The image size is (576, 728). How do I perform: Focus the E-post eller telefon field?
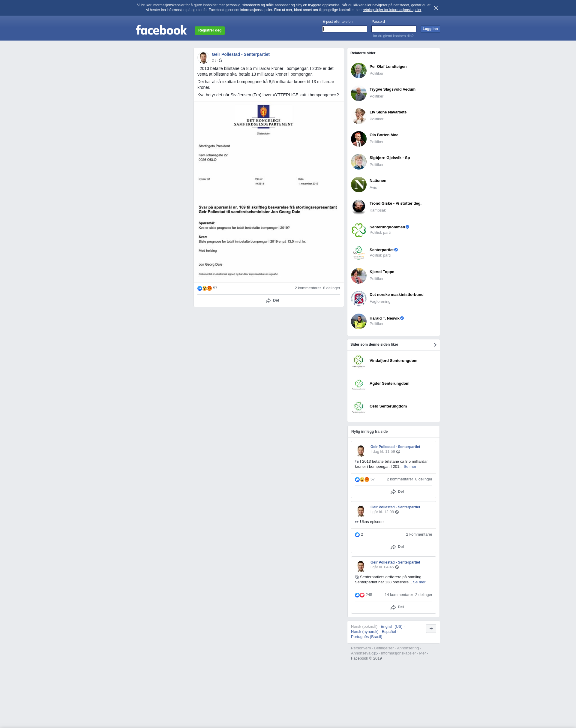[x=344, y=29]
